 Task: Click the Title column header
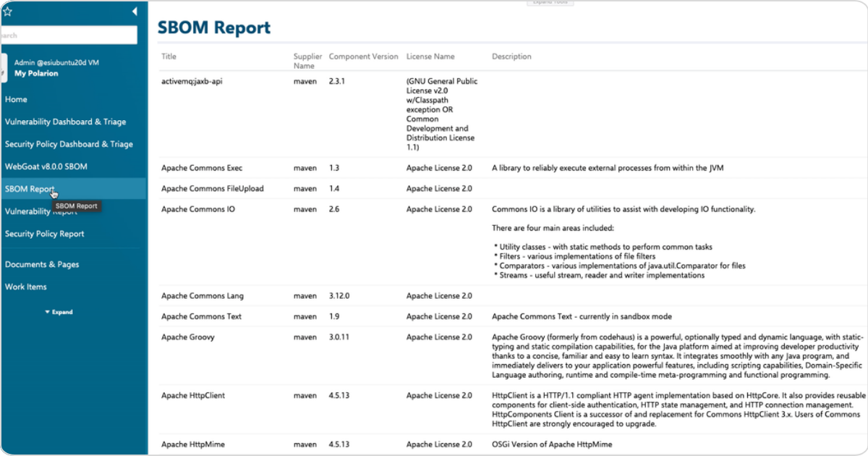169,56
